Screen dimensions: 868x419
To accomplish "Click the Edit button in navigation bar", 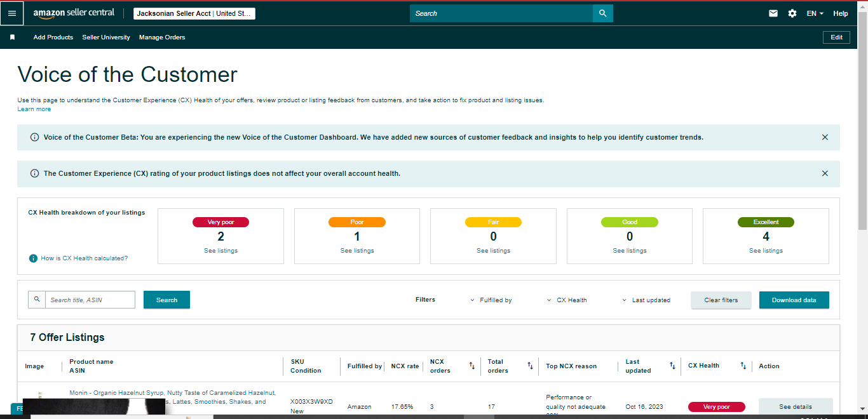I will tap(837, 37).
